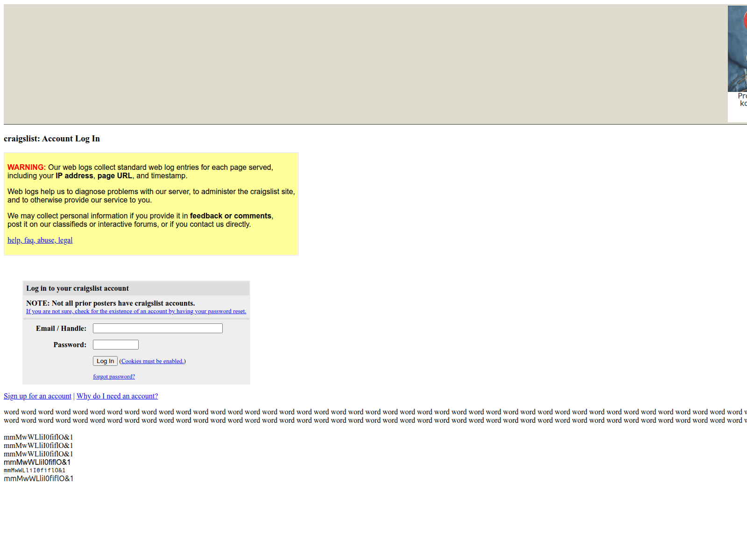Viewport: 747px width, 560px height.
Task: Follow the 'forgot password?' link
Action: 114,377
